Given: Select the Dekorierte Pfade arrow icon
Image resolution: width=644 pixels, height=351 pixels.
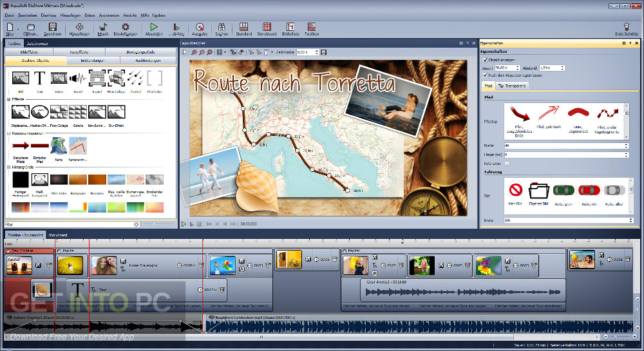Looking at the screenshot, I should [21, 146].
